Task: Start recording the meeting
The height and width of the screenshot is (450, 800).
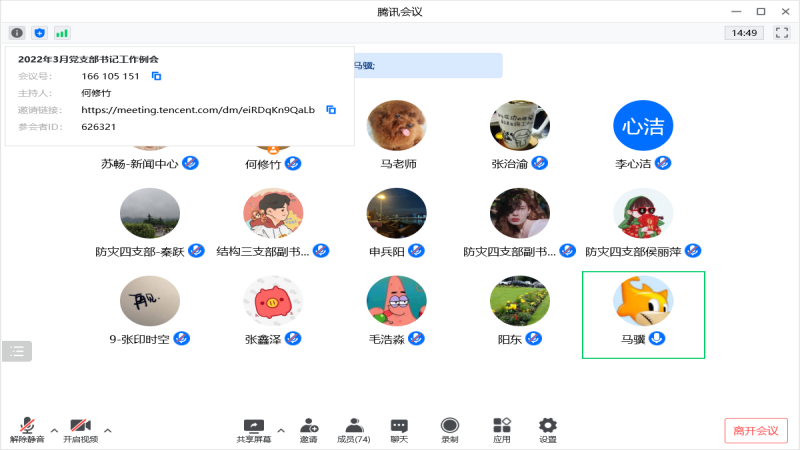Action: pos(449,430)
